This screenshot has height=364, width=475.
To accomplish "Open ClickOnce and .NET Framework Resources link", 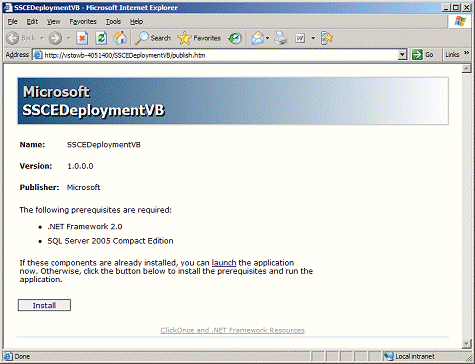I will click(x=232, y=330).
